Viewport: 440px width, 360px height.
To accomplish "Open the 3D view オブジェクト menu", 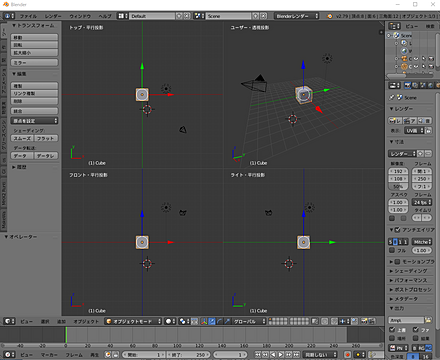I will (86, 321).
